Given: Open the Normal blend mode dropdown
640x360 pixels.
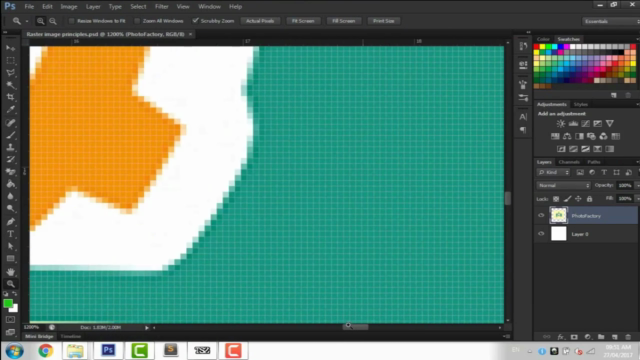Looking at the screenshot, I should click(x=563, y=185).
